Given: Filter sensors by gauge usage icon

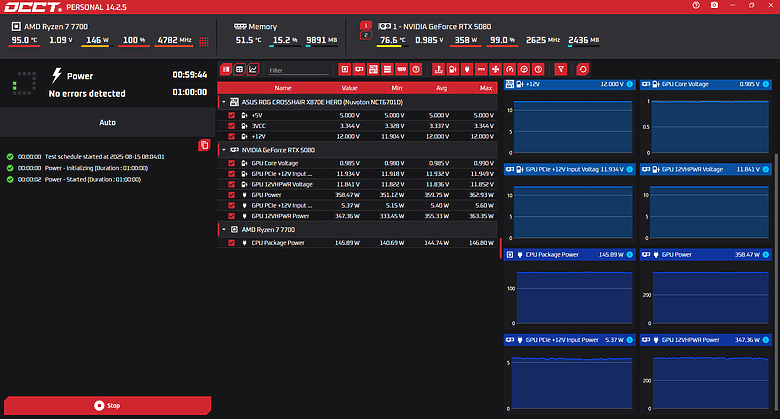Looking at the screenshot, I should 509,70.
